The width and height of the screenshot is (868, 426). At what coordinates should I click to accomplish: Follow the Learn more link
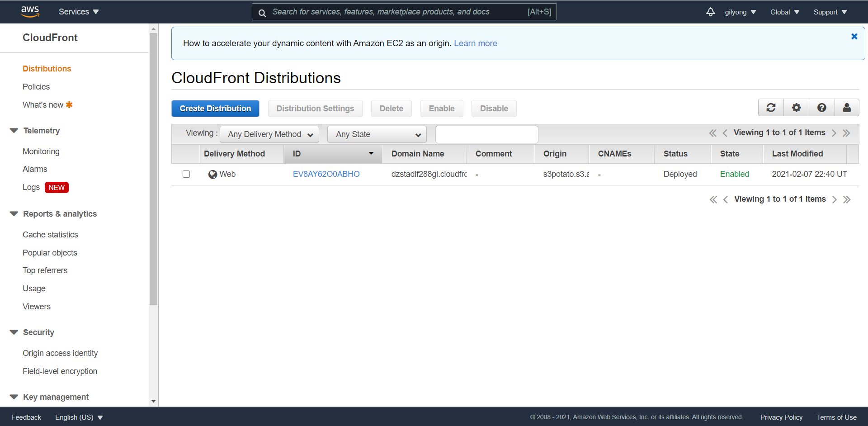click(x=476, y=43)
